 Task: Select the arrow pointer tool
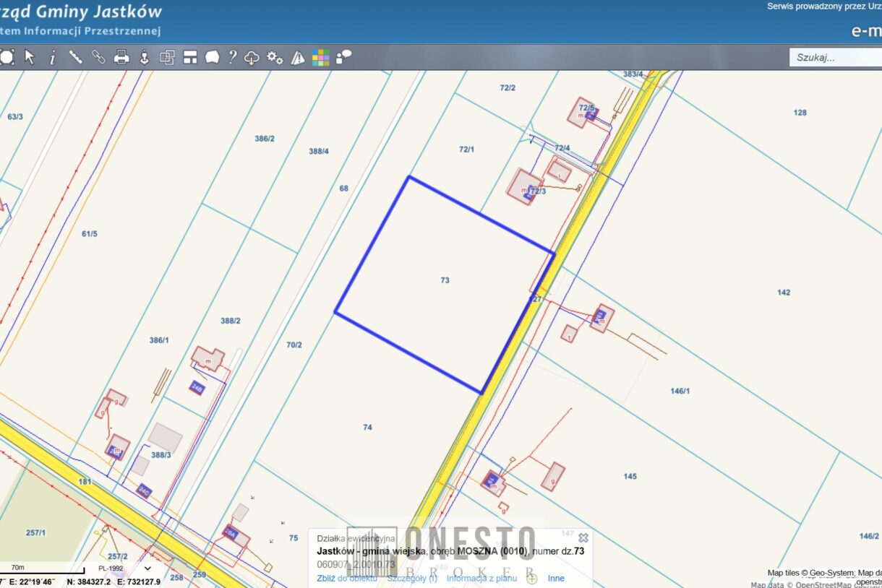[30, 58]
